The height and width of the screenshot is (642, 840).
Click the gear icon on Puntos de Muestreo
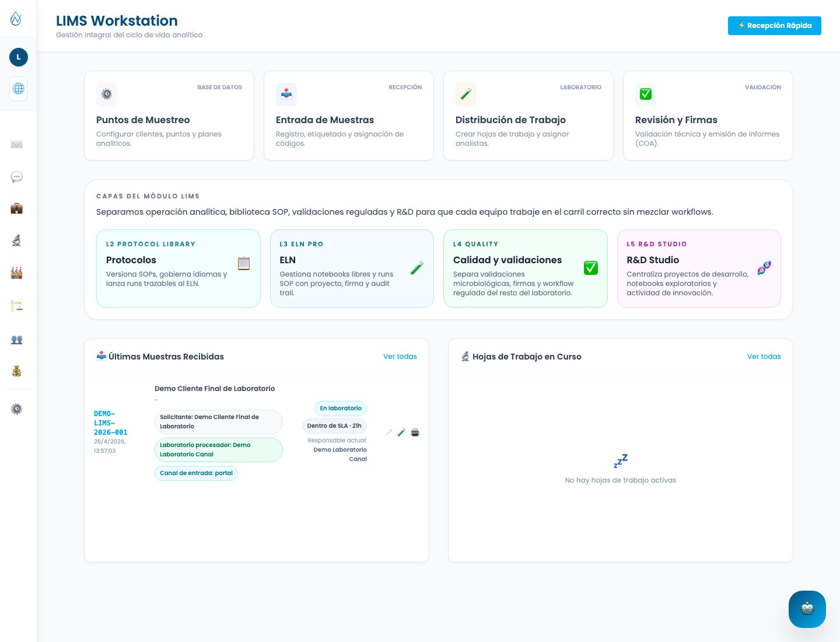(107, 94)
